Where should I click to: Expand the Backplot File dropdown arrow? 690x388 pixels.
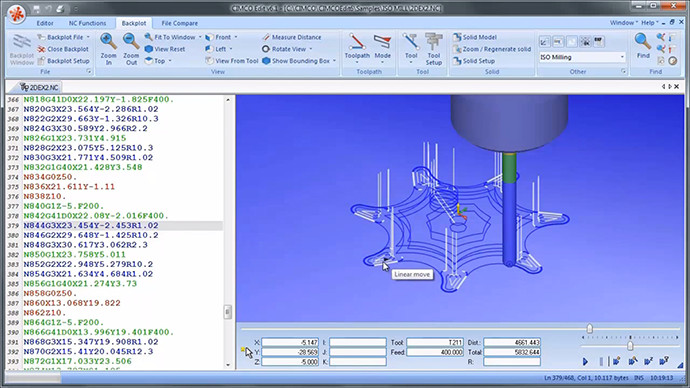[88, 37]
